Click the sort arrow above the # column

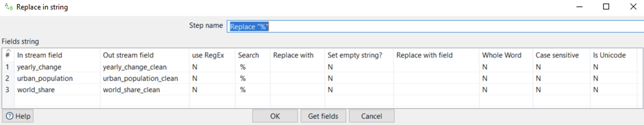(x=8, y=50)
